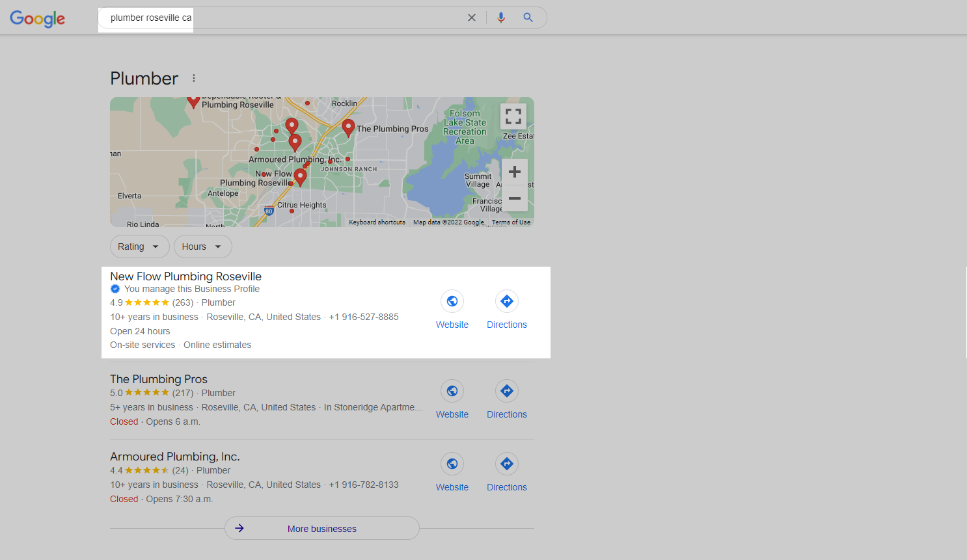This screenshot has width=967, height=560.
Task: Click the Google logo
Action: point(38,18)
